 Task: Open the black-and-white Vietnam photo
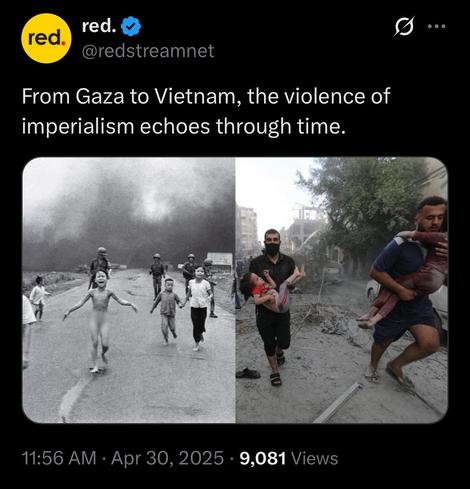point(129,290)
